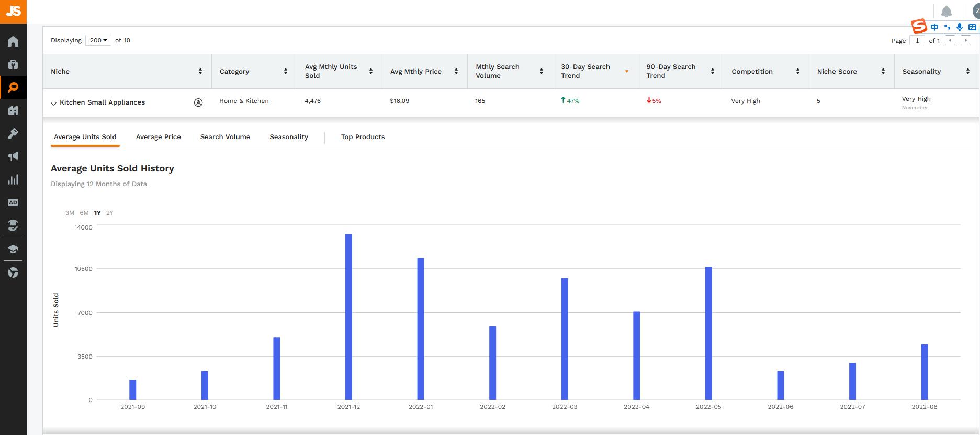980x435 pixels.
Task: Click the page number input field
Action: 917,40
